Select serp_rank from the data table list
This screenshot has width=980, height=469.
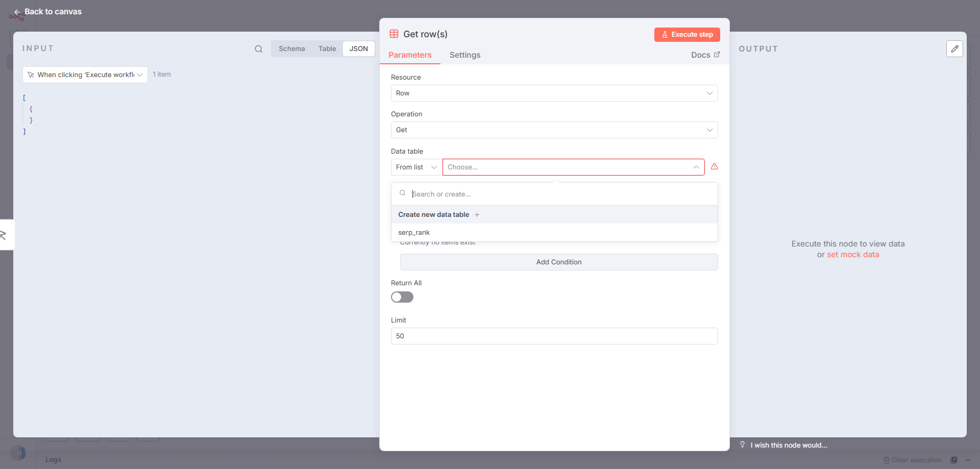(x=414, y=233)
